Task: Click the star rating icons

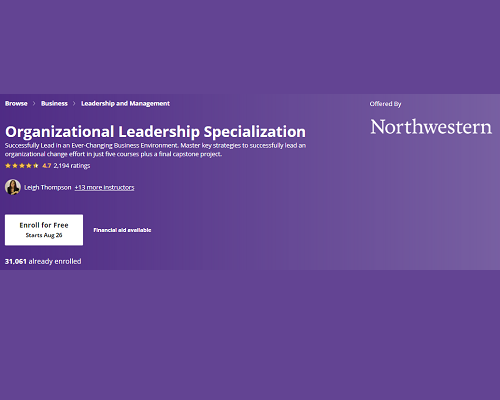Action: pyautogui.click(x=22, y=166)
